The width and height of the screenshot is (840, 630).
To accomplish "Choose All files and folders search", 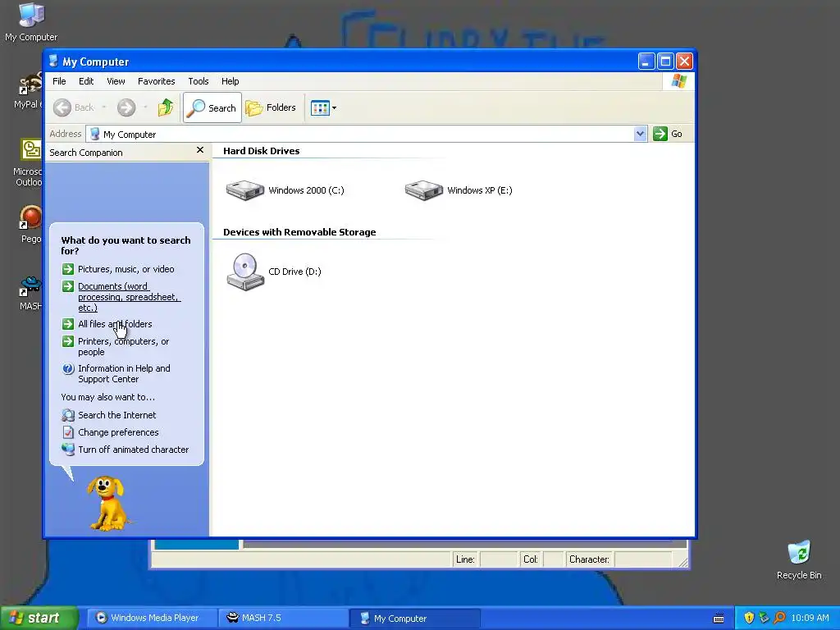I will pos(115,324).
